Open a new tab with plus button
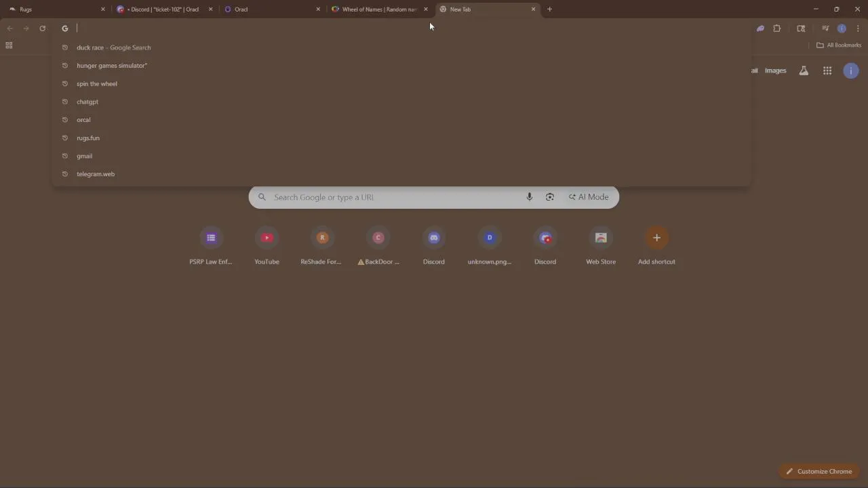868x488 pixels. 549,9
